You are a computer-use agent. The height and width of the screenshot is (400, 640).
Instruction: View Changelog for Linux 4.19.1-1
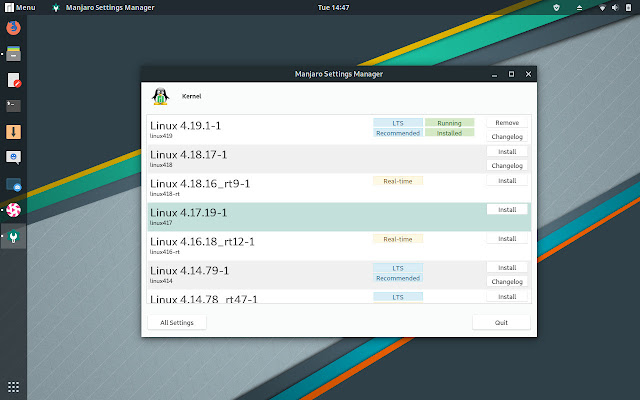(507, 137)
